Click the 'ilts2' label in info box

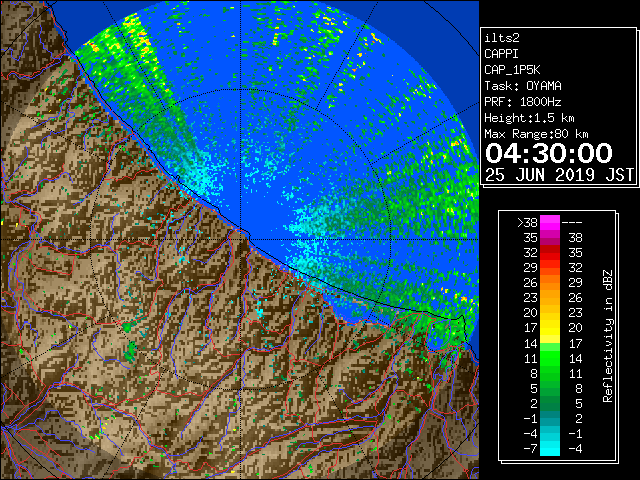pyautogui.click(x=502, y=38)
